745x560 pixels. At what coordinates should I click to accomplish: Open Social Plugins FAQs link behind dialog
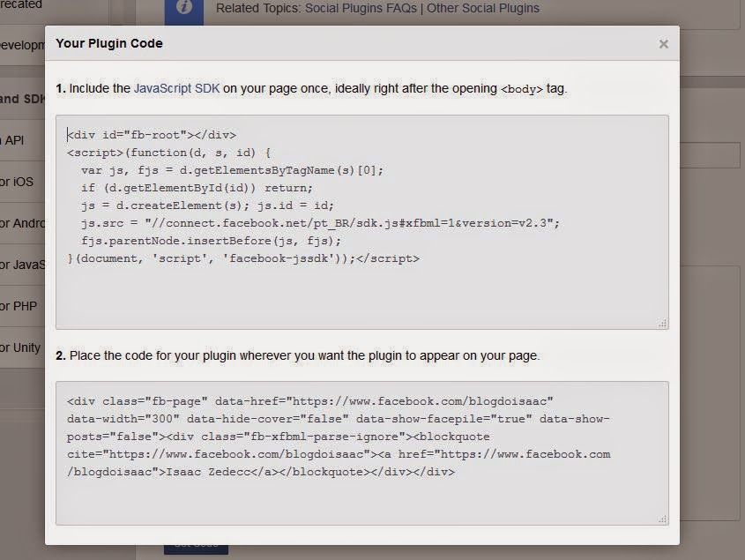coord(361,9)
